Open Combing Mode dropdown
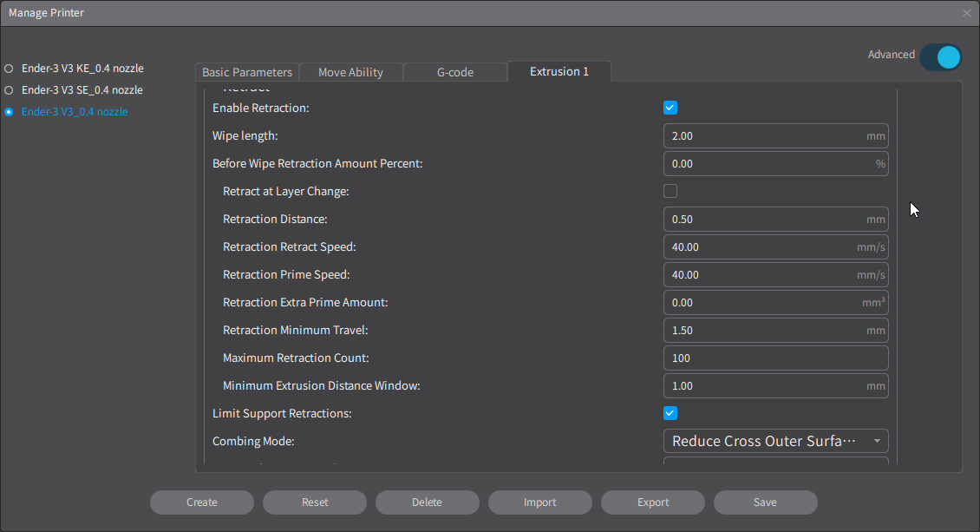This screenshot has width=980, height=532. (x=775, y=441)
